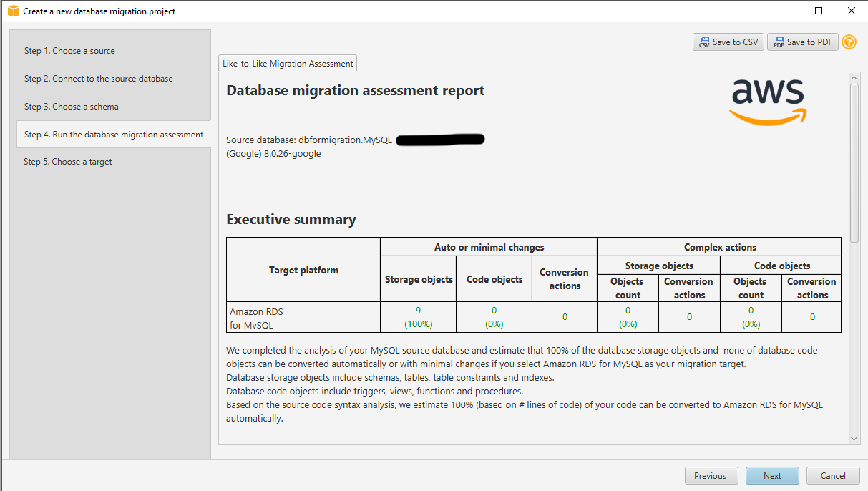Close the migration project window
This screenshot has height=491, width=868.
click(x=852, y=11)
